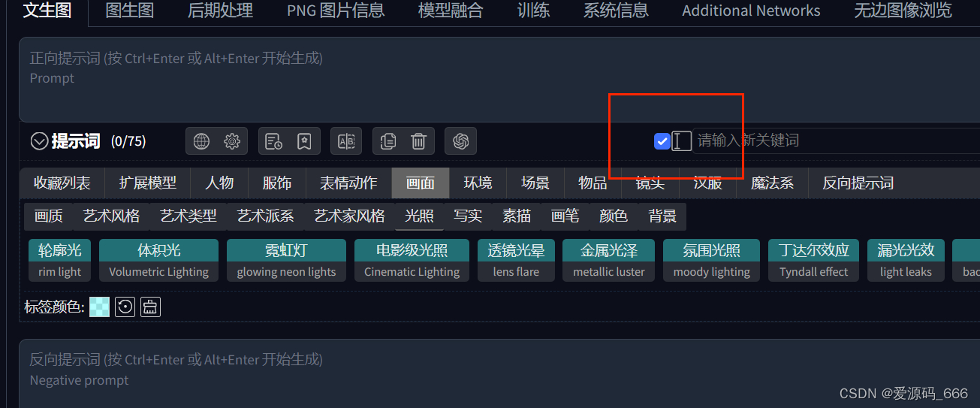Click the AB translate icon
The height and width of the screenshot is (408, 980).
[346, 141]
